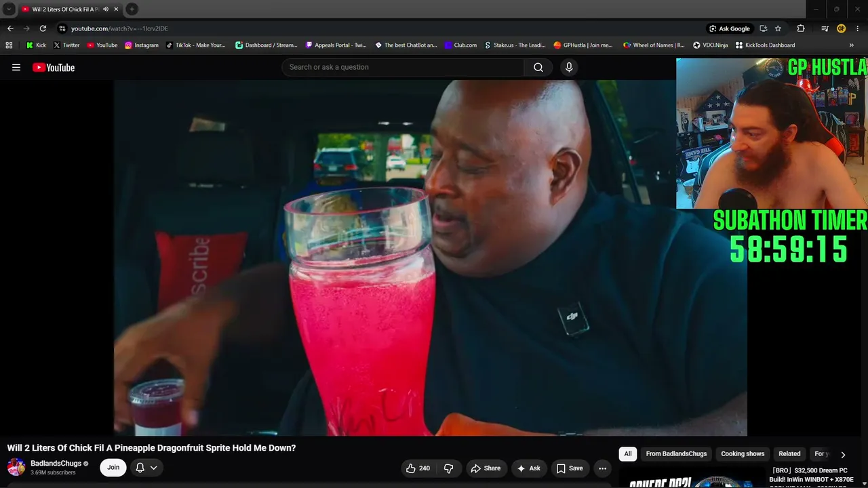Open the Appeals Portal Twitch bookmark
Screen dimensions: 868x488
coord(336,45)
